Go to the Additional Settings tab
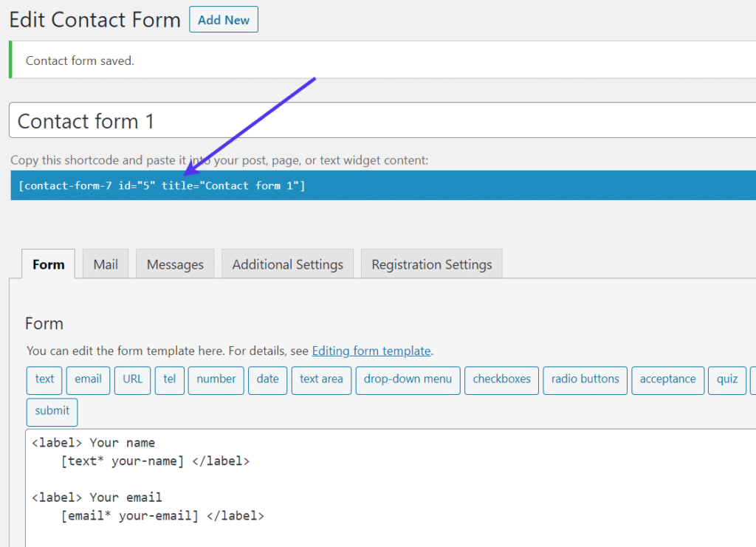 (287, 264)
